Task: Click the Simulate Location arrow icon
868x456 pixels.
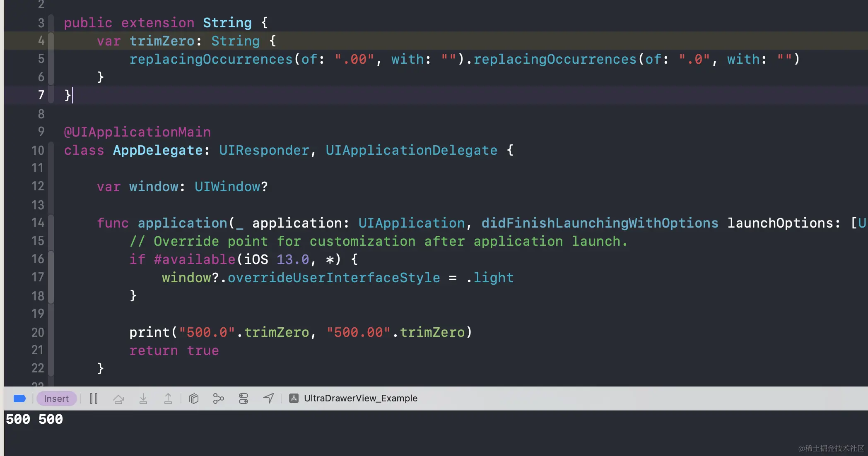Action: point(268,398)
